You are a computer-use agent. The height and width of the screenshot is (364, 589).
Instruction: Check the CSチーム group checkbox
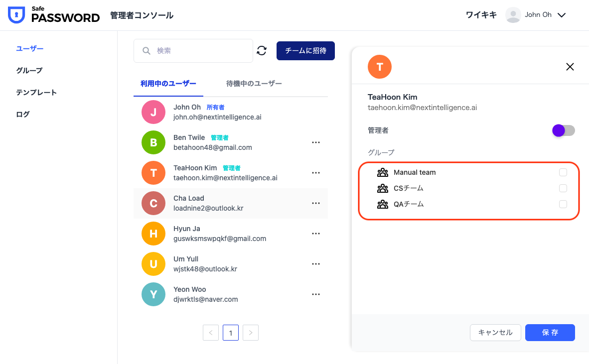(563, 188)
